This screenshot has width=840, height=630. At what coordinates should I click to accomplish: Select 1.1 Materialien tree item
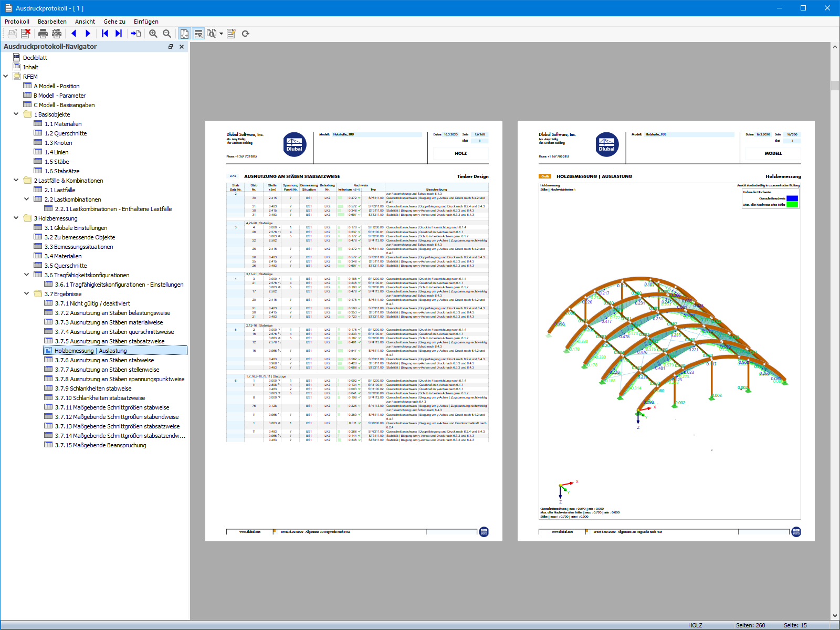63,124
